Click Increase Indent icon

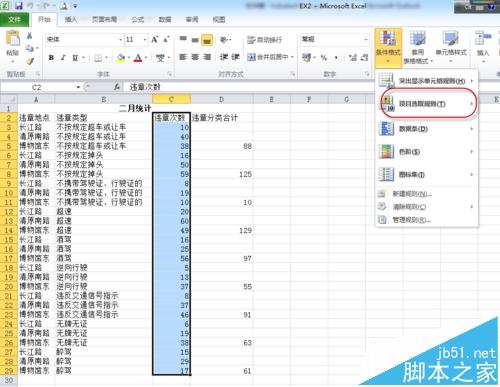pos(235,57)
